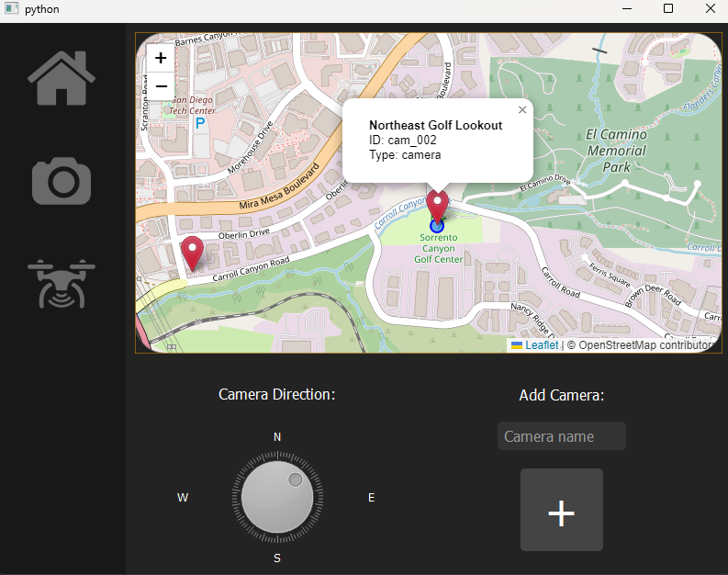Image resolution: width=728 pixels, height=575 pixels.
Task: Click the El Camino Memorial Park label
Action: point(616,151)
